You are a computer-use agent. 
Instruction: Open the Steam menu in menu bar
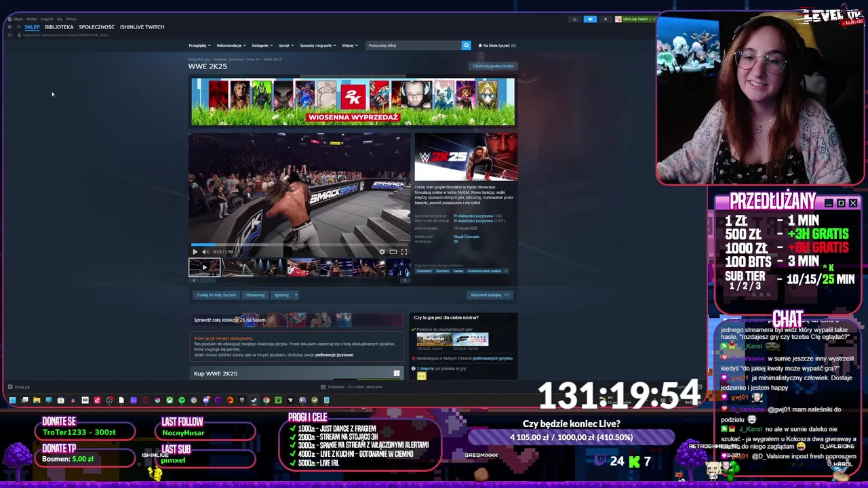pyautogui.click(x=18, y=19)
